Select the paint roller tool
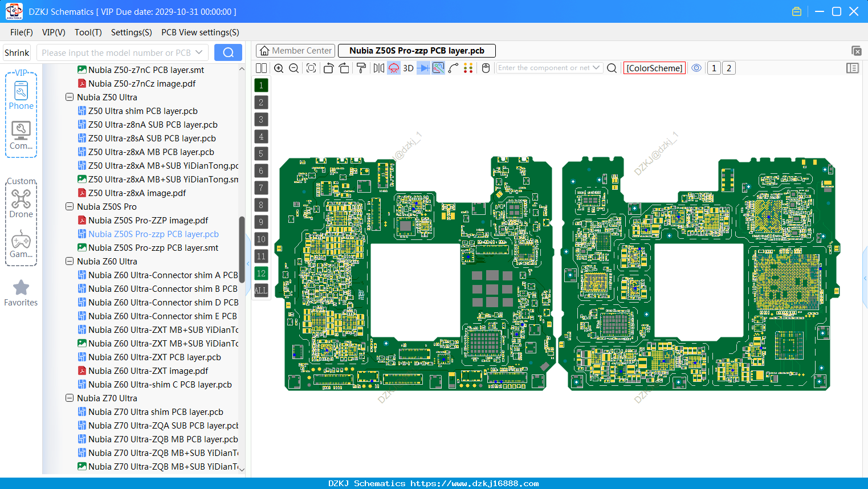The image size is (868, 489). (x=361, y=68)
